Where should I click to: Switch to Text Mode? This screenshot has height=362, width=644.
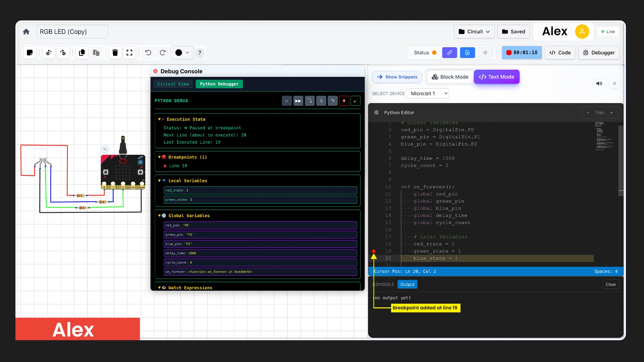(497, 77)
